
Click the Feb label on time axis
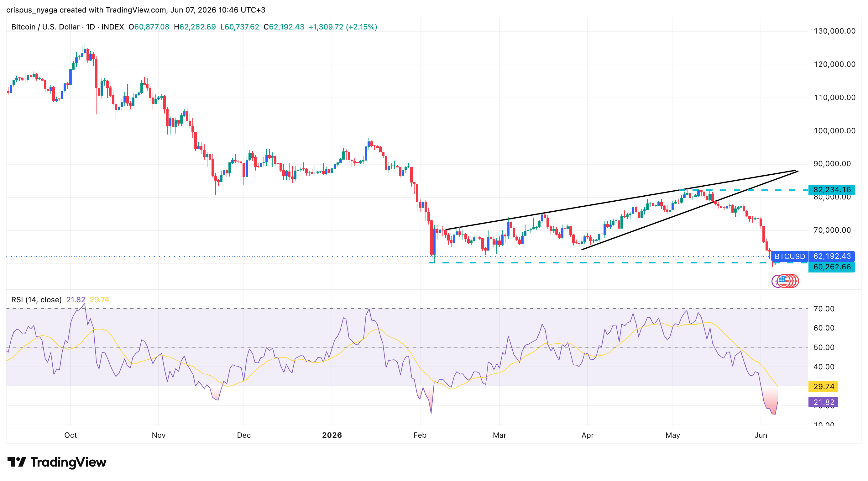420,435
